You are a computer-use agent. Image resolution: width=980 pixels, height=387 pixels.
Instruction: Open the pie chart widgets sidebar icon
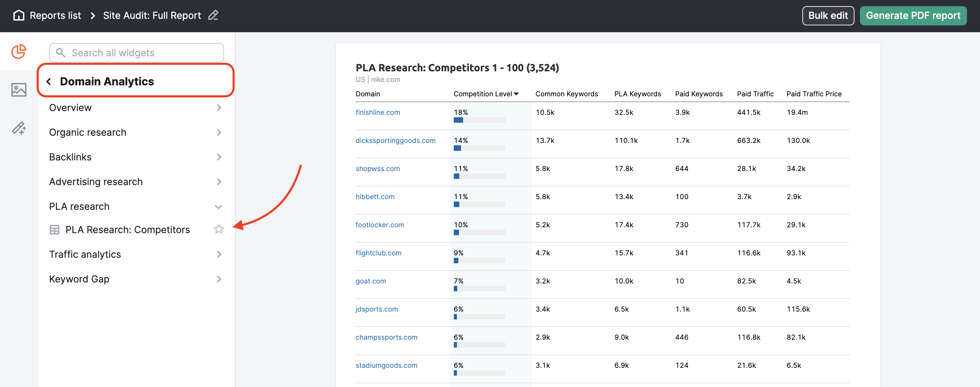pyautogui.click(x=19, y=51)
